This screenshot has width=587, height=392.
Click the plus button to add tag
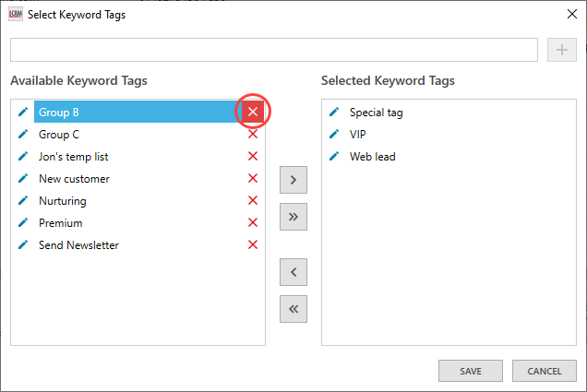(561, 50)
